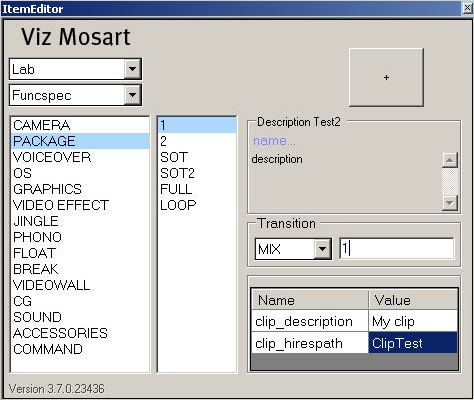474x400 pixels.
Task: Click the transition duration input field
Action: click(397, 249)
